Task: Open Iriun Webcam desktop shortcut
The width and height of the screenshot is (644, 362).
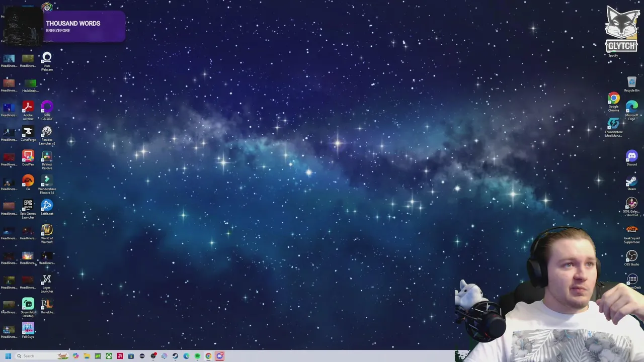Action: pyautogui.click(x=47, y=61)
